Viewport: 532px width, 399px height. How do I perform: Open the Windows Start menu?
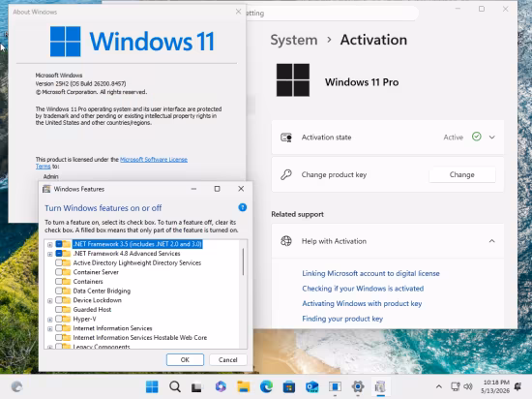click(152, 386)
